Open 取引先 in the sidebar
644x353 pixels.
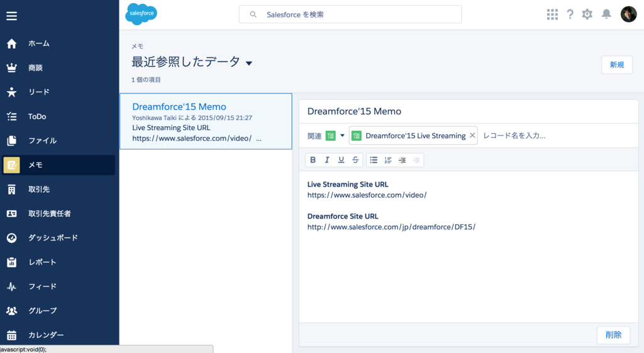[x=58, y=190]
